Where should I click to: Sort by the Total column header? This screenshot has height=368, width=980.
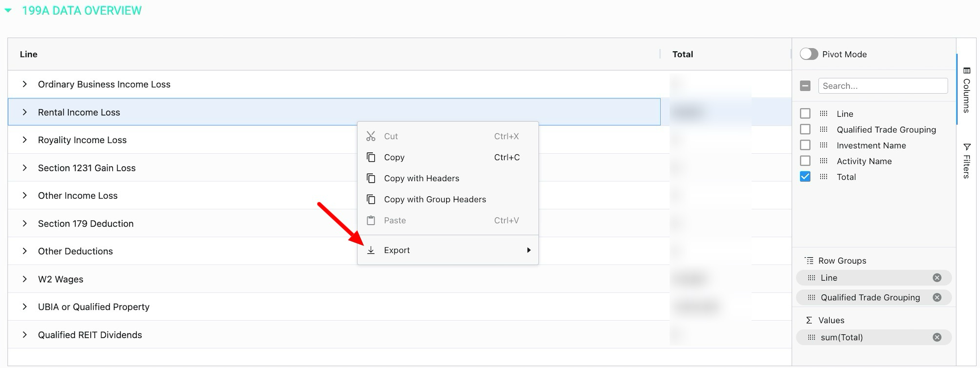(682, 54)
